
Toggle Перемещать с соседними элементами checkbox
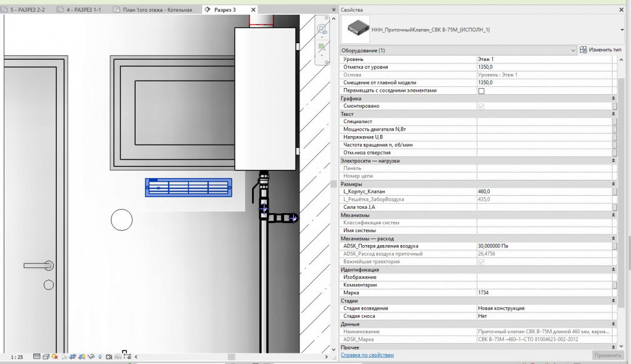pos(481,91)
